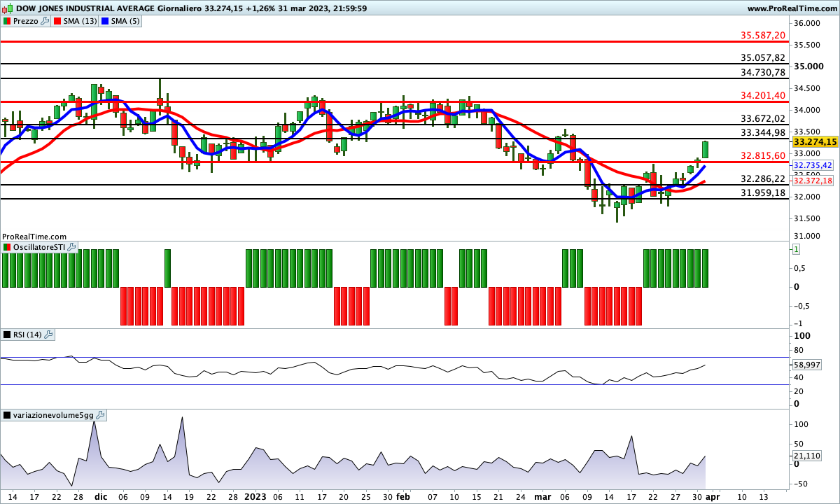Screen dimensions: 840x504
Task: Click the candlestick chart icon in the title bar
Action: click(6, 8)
